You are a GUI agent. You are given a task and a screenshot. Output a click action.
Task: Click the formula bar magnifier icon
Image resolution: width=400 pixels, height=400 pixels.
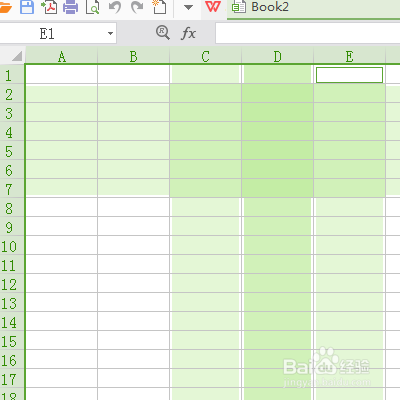click(163, 33)
